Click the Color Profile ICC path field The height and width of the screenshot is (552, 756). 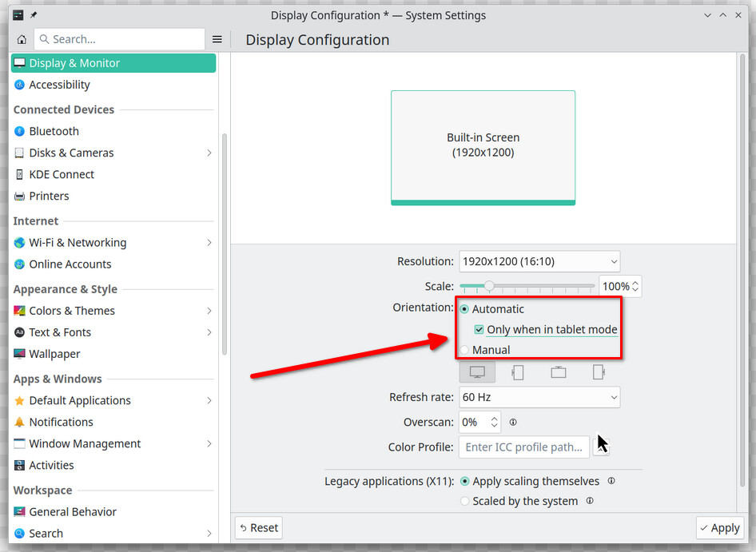coord(524,447)
